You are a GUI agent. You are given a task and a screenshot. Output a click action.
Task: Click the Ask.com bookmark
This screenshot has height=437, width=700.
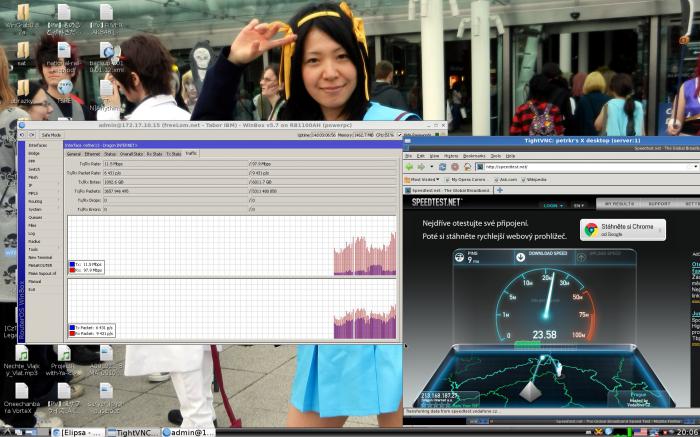tap(505, 179)
